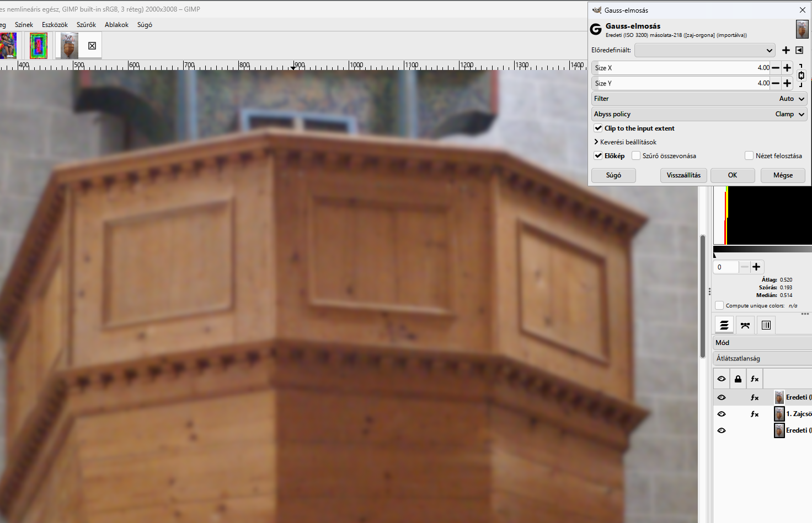Enable Nézet felosztása checkbox
Viewport: 812px width, 523px height.
pos(749,156)
